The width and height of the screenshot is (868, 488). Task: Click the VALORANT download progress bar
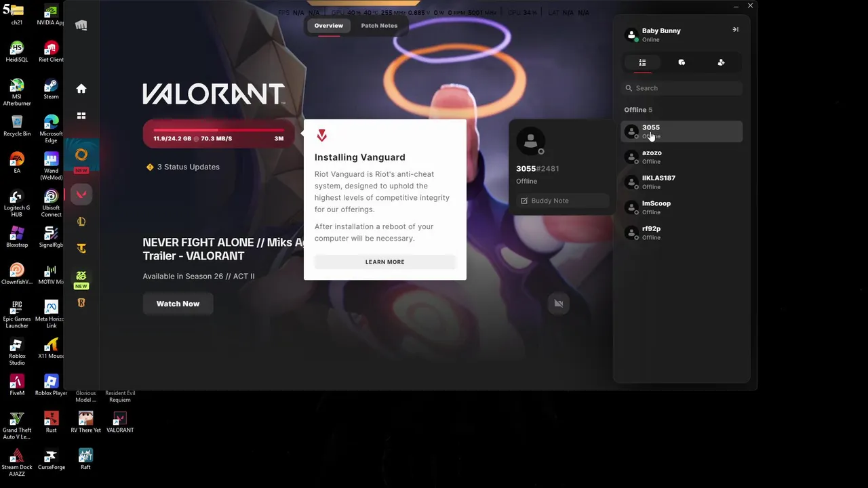coord(218,134)
